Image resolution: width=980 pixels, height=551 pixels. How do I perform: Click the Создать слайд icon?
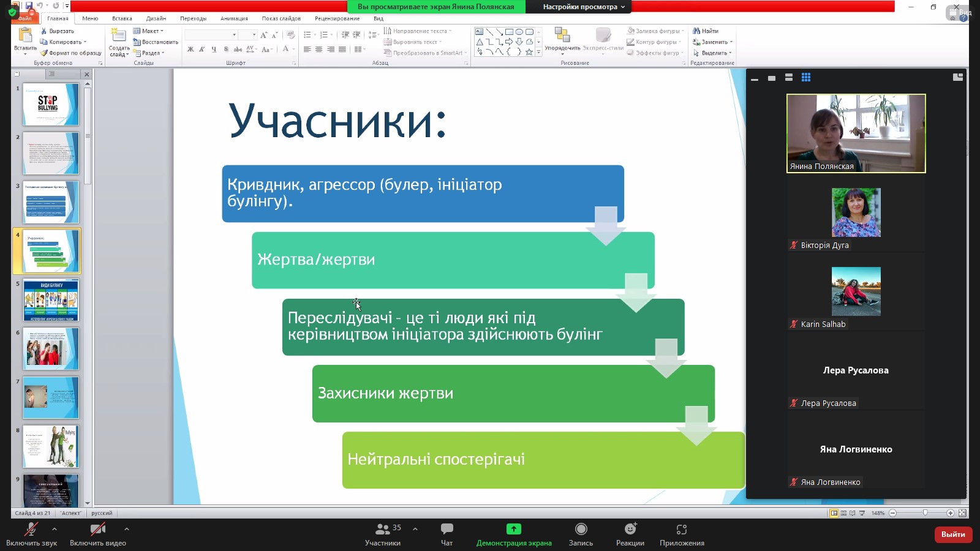(x=119, y=36)
